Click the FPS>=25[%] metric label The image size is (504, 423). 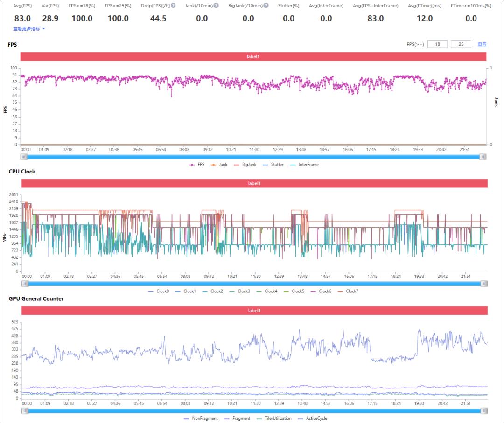tap(118, 6)
